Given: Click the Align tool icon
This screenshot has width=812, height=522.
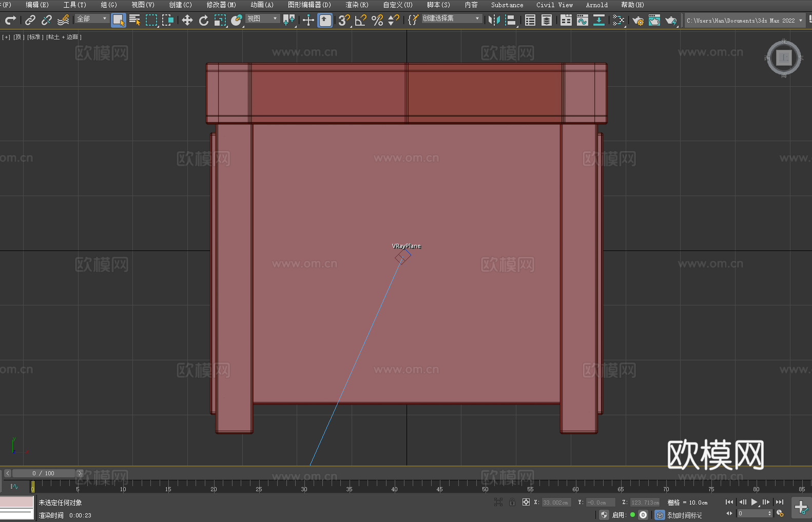Looking at the screenshot, I should click(x=511, y=21).
